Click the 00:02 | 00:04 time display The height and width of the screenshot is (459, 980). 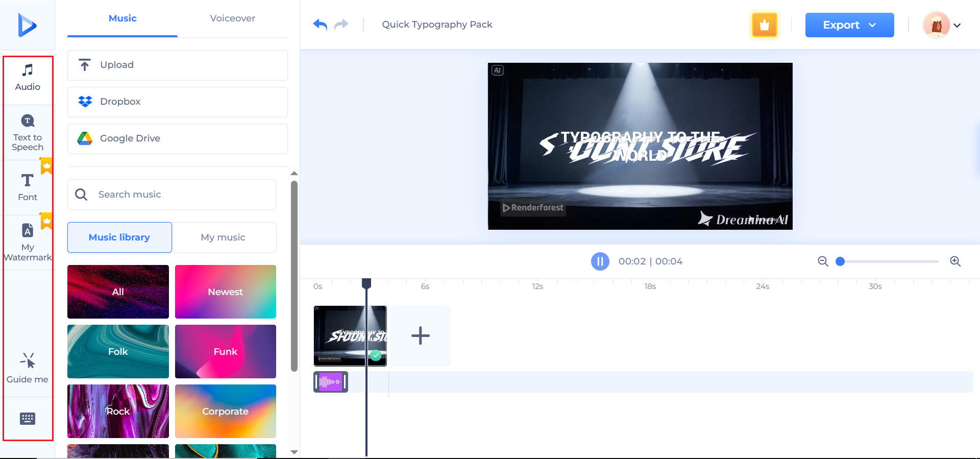(x=650, y=261)
